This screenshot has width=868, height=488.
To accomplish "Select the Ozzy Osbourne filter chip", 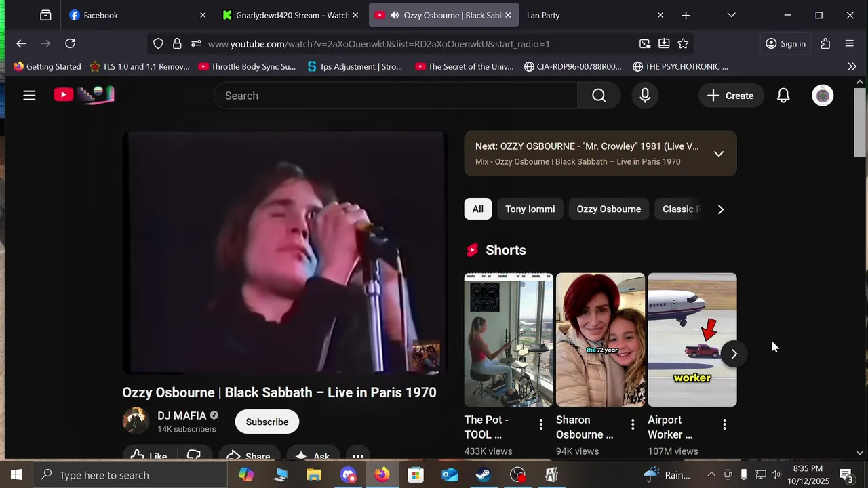I will tap(609, 209).
